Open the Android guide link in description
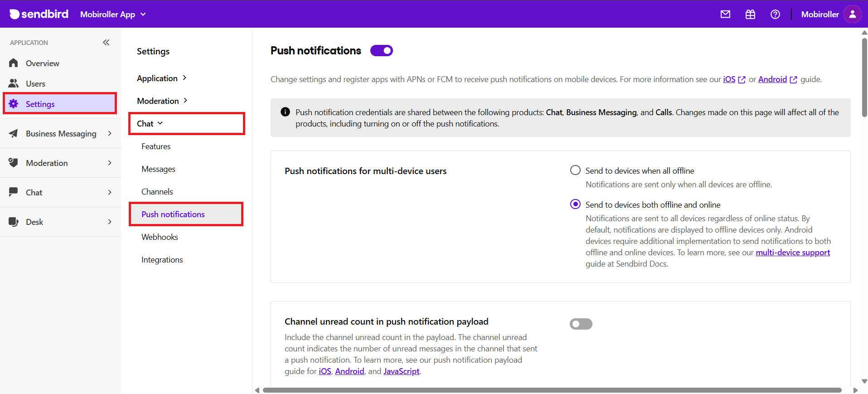 (772, 79)
